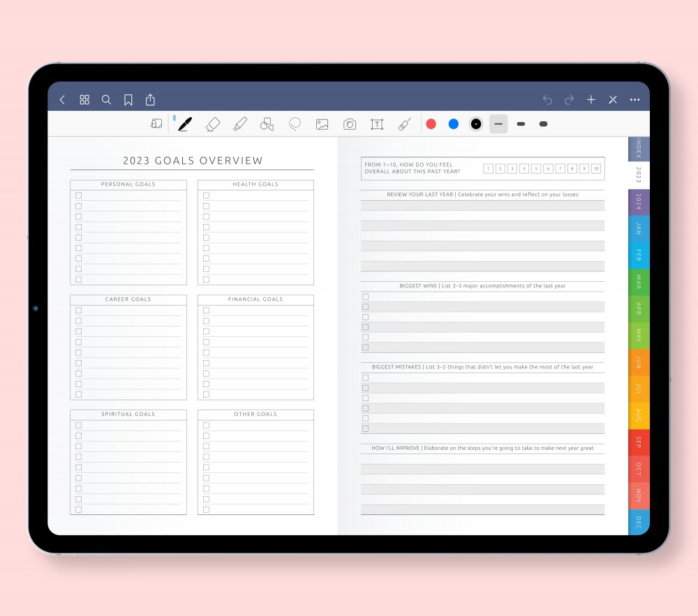The height and width of the screenshot is (616, 698).
Task: Jump to the MAY month tab
Action: tap(639, 336)
